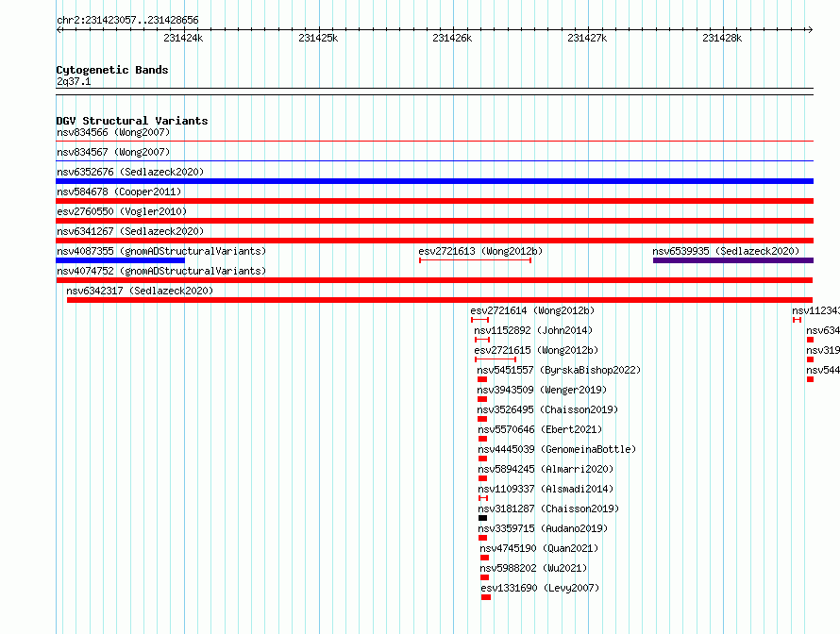Click the 231428k ruler tick label

(722, 38)
